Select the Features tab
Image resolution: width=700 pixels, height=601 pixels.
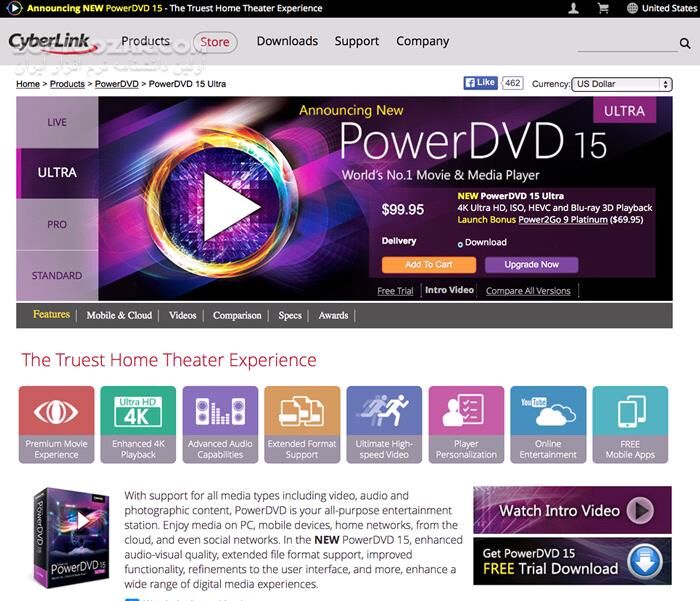pos(51,314)
